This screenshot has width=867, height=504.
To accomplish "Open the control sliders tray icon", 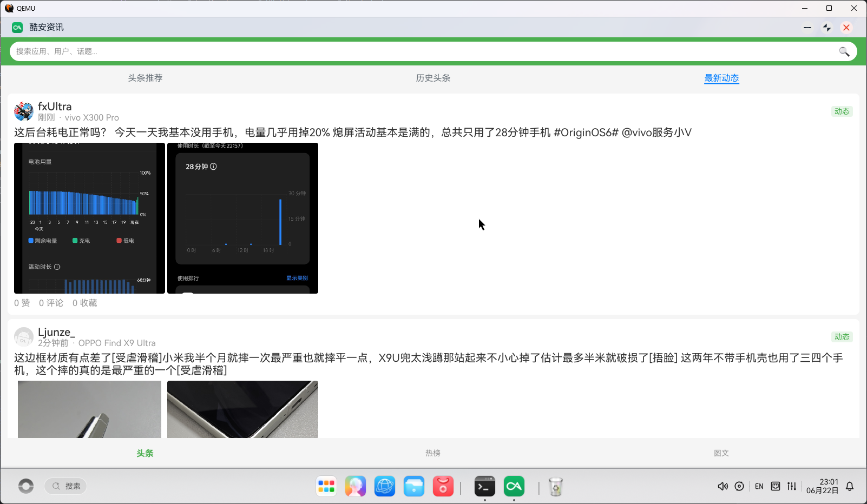I will 792,486.
